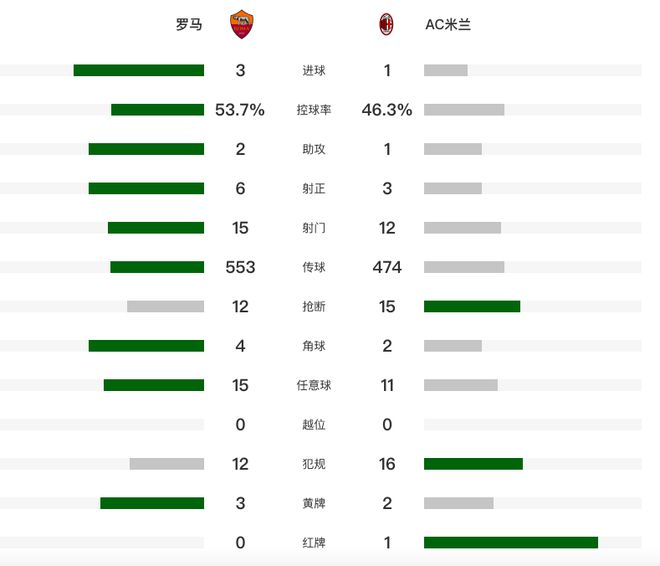This screenshot has width=660, height=566.
Task: Click the 越位 stat label
Action: 314,424
